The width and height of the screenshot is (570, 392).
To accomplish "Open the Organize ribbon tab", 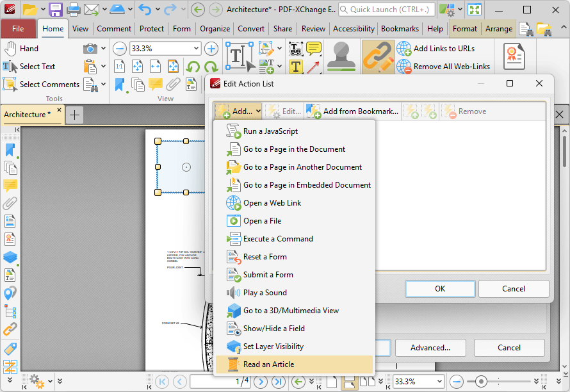I will (x=215, y=29).
